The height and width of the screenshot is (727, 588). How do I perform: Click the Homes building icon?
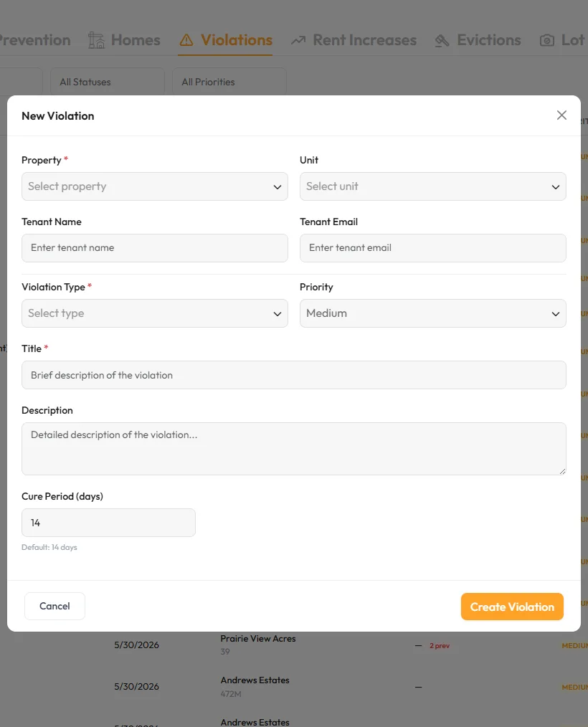[96, 40]
